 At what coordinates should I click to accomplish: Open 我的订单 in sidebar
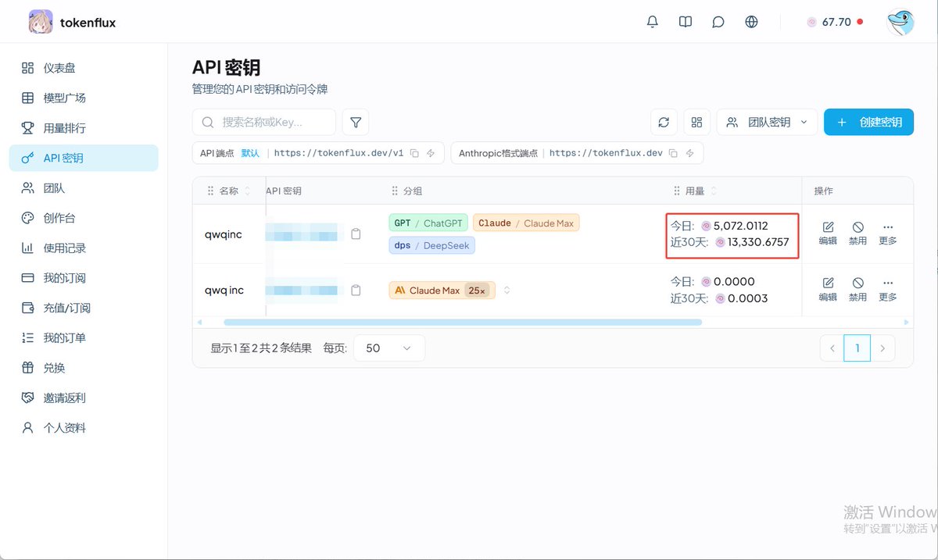click(x=84, y=337)
